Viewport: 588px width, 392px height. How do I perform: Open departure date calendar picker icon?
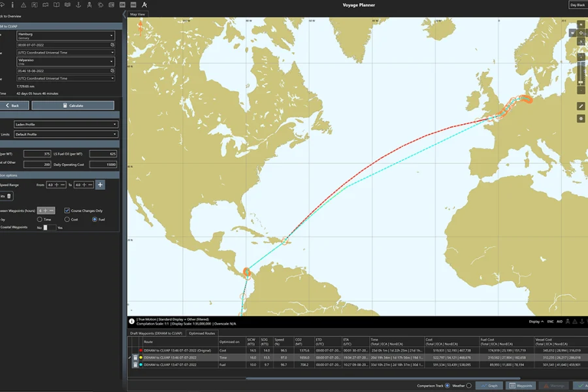112,45
